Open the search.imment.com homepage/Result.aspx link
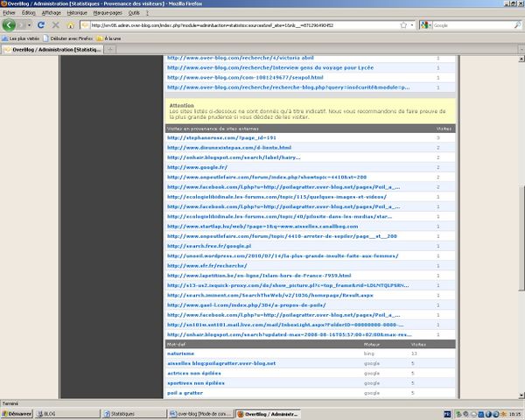525x420 pixels. tap(270, 295)
